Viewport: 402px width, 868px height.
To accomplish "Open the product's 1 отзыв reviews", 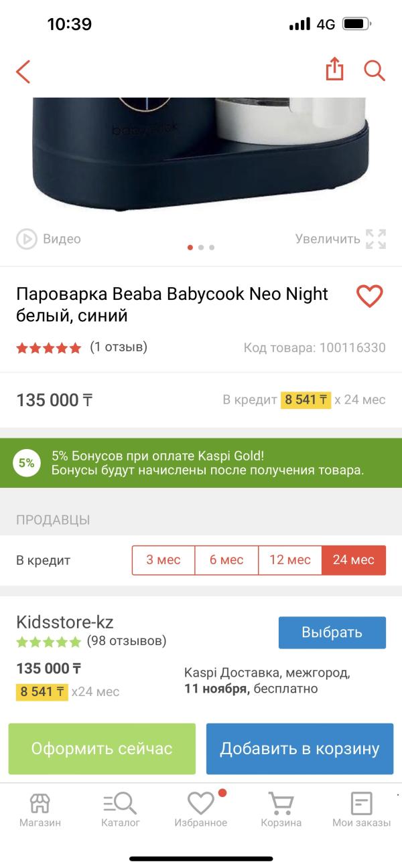I will tap(119, 347).
